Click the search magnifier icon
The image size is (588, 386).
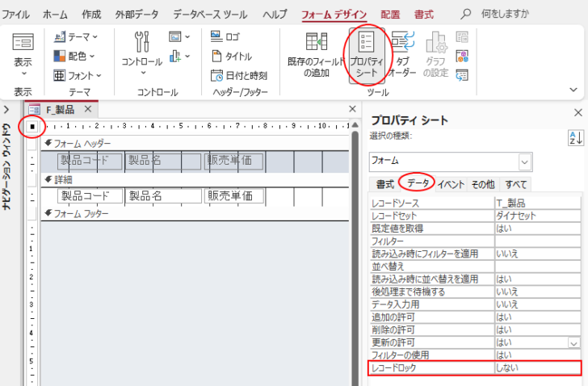[x=465, y=14]
